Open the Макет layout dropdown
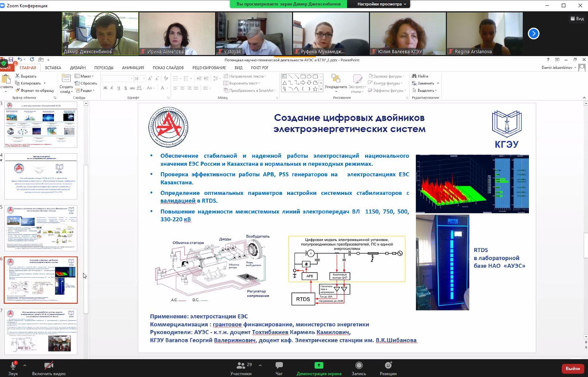Viewport: 588px width, 377px height. click(84, 76)
